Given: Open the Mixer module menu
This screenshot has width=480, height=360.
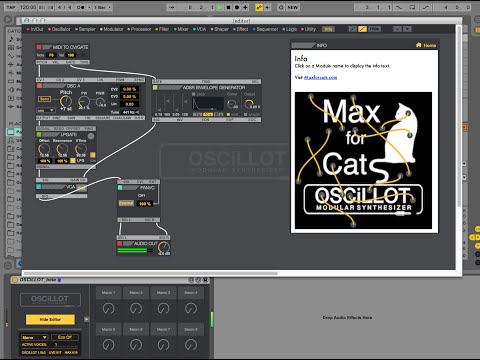Looking at the screenshot, I should tap(181, 29).
